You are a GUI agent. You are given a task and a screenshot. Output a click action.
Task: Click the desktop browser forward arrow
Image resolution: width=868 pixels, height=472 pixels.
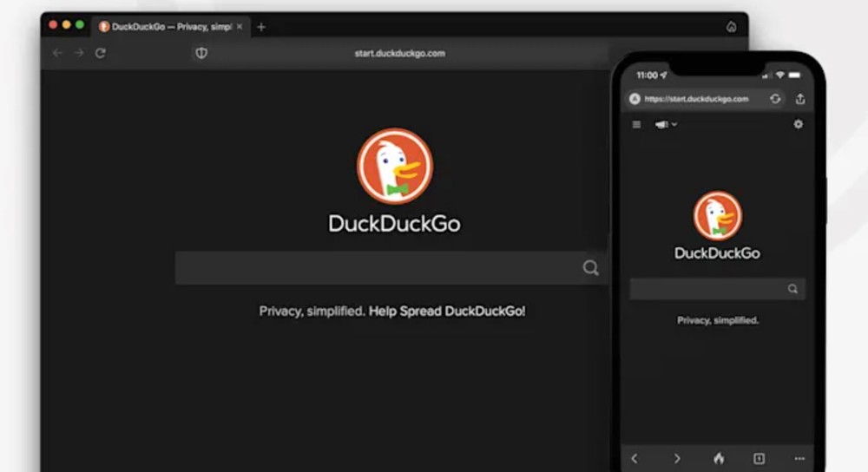point(79,53)
